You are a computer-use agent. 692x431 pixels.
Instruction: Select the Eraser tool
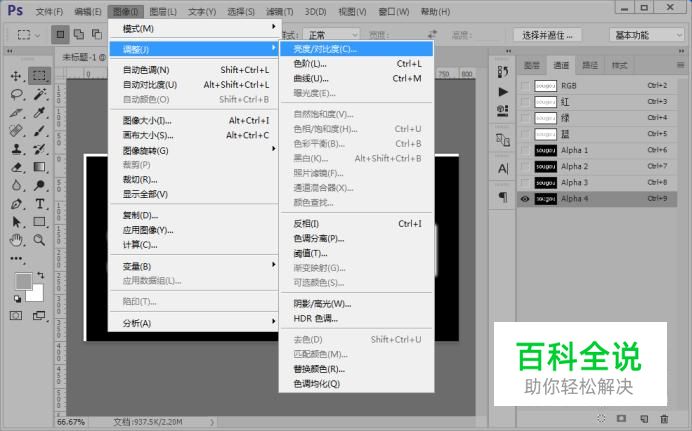[x=16, y=167]
